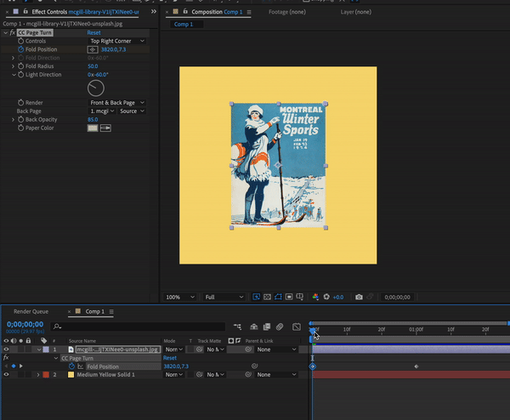The image size is (510, 420).
Task: Toggle Fold Position stopwatch in Effect Controls
Action: (20, 49)
